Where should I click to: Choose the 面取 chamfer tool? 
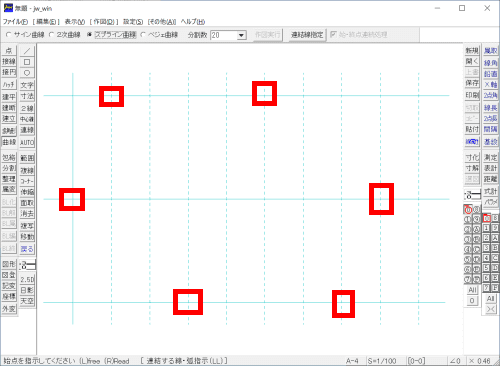[x=27, y=203]
